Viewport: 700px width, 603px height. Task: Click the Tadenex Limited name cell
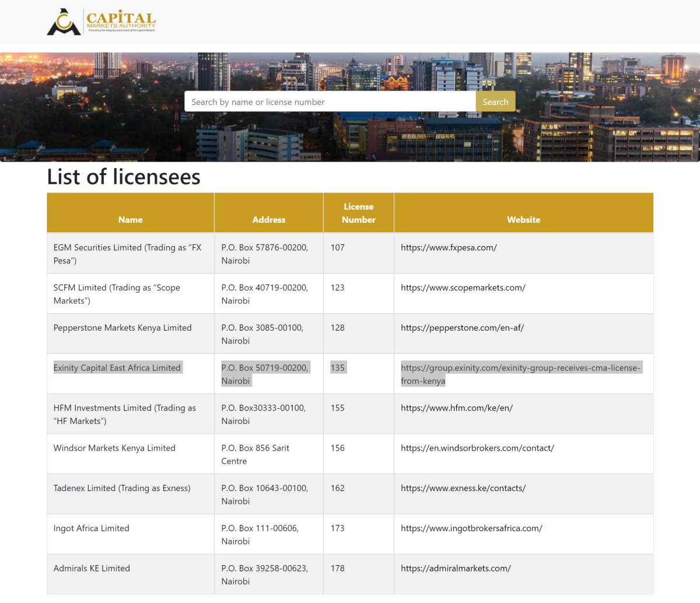click(x=122, y=488)
